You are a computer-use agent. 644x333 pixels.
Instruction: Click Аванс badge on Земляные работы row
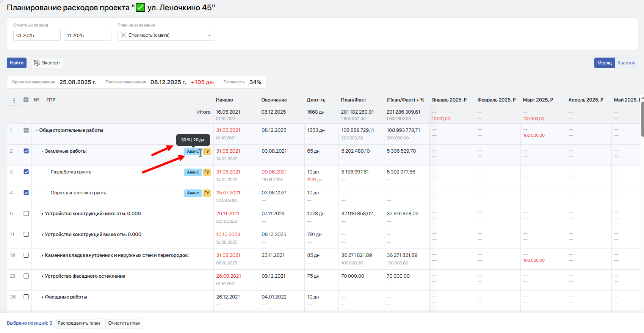[x=193, y=152]
